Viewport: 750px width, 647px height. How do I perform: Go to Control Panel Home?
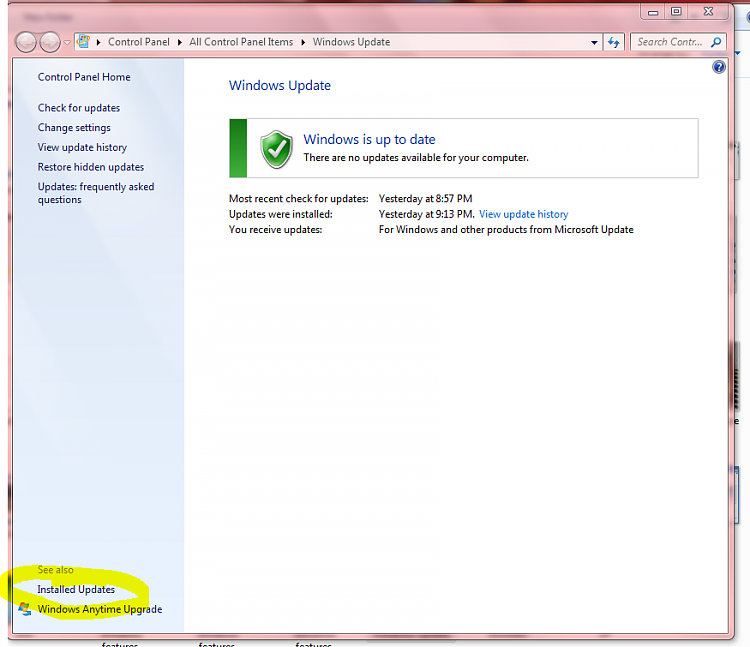coord(84,77)
